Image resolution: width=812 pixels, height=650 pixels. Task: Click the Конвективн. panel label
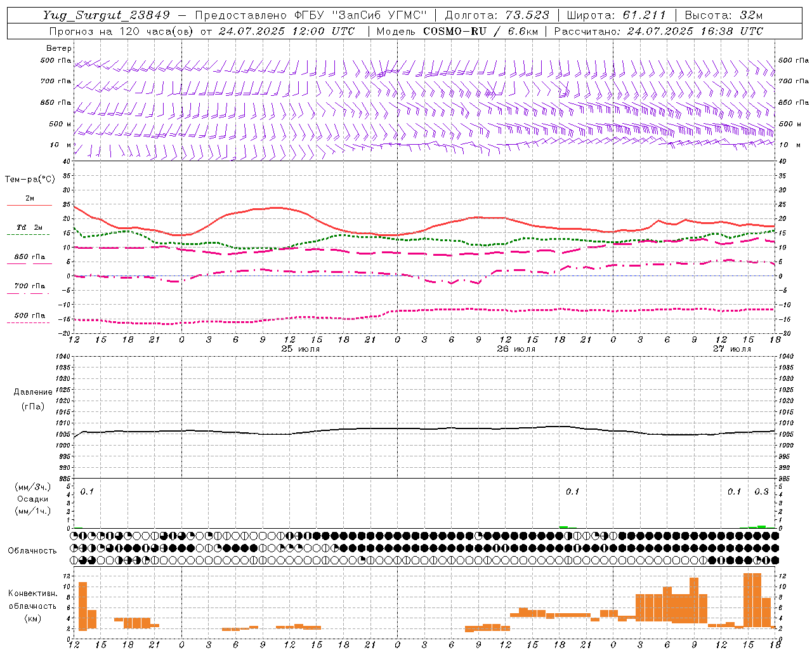tap(33, 593)
